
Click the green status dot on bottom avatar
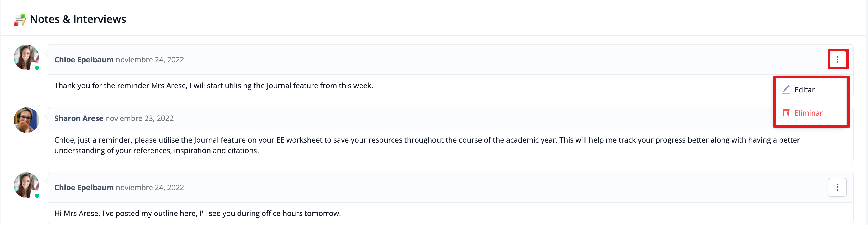point(37,196)
